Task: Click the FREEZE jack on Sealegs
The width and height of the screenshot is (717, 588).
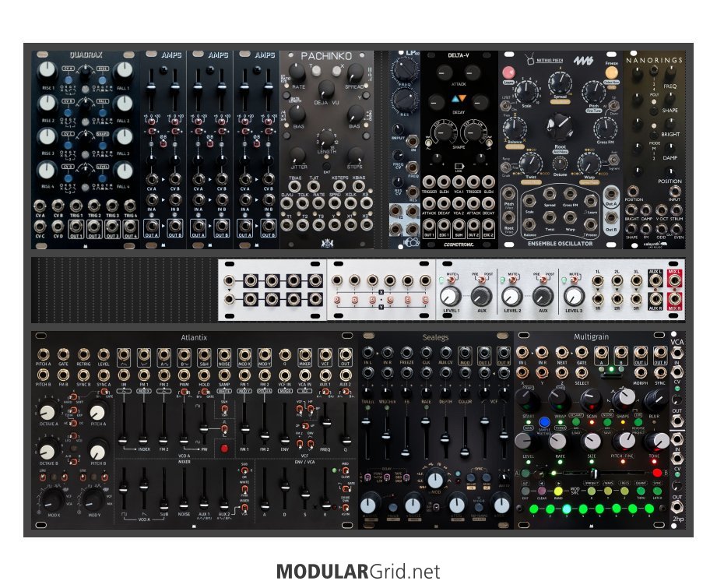Action: [406, 352]
